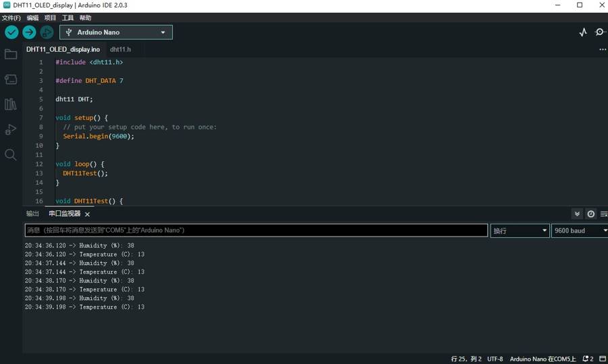The image size is (608, 364).
Task: Open the Boards Manager sidebar icon
Action: click(11, 80)
